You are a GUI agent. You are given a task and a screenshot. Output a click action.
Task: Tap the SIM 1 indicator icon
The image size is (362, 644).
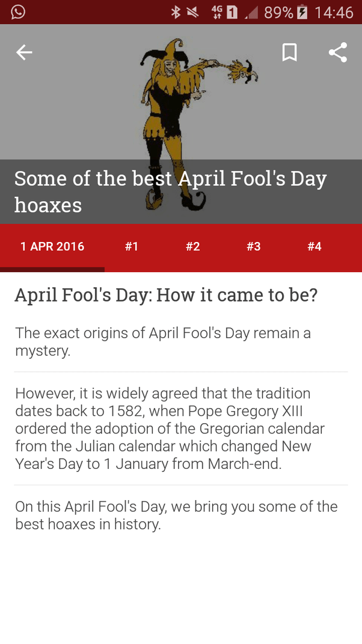[232, 12]
